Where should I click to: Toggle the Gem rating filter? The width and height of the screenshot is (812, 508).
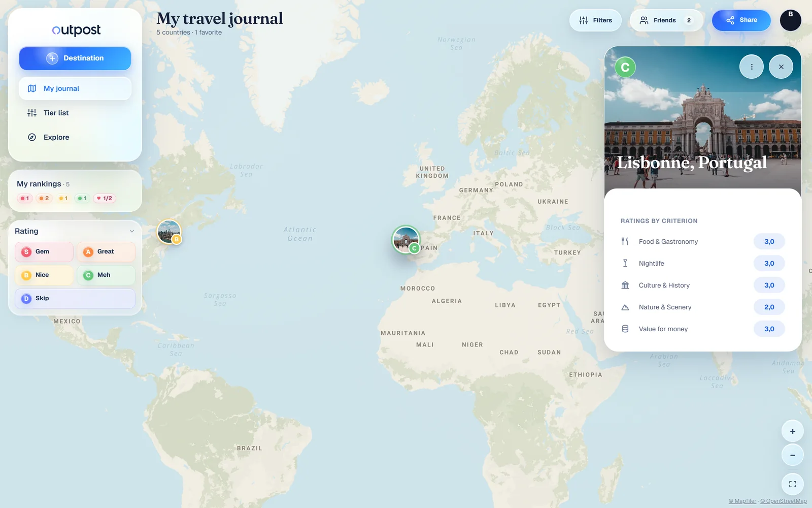(x=44, y=252)
